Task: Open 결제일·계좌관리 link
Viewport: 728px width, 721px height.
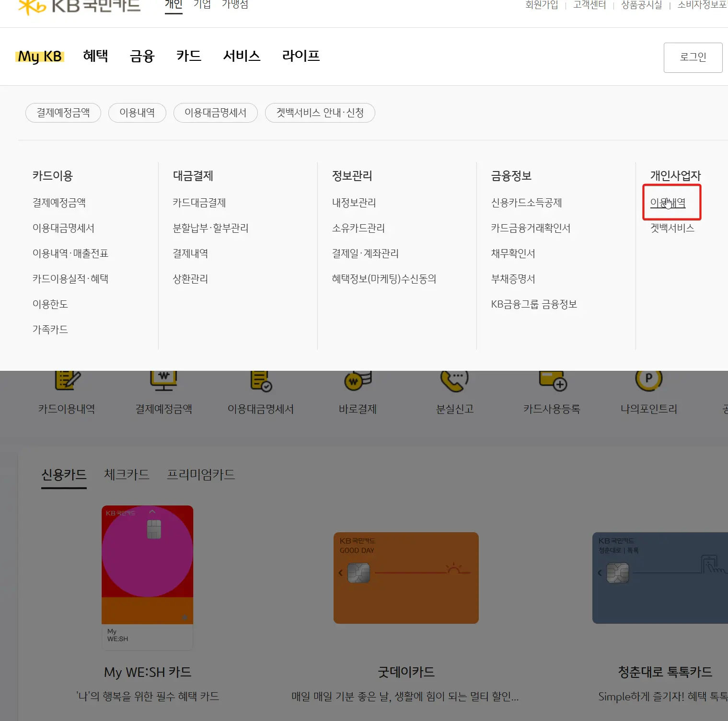Action: pyautogui.click(x=365, y=253)
